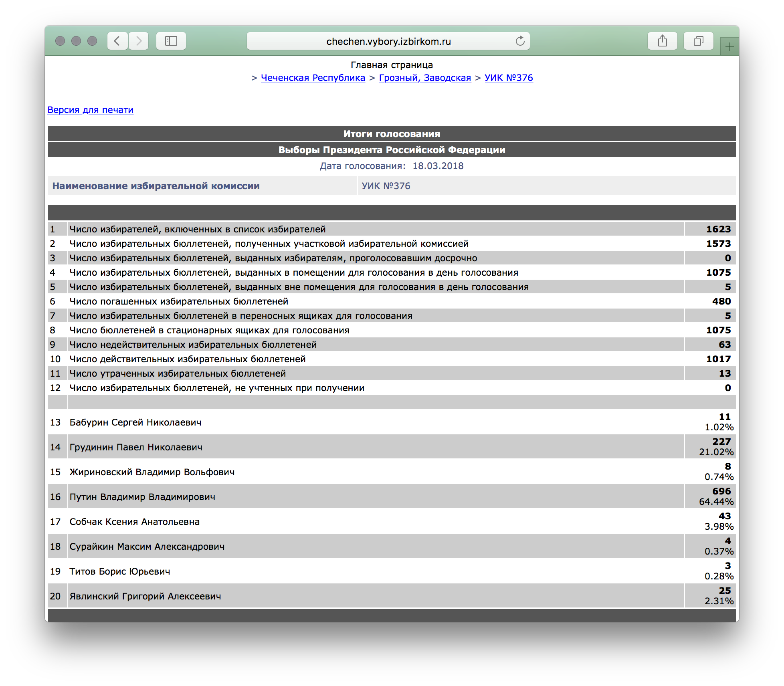Click the Путин Владимир Владимирович row
Image resolution: width=784 pixels, height=686 pixels.
point(142,497)
